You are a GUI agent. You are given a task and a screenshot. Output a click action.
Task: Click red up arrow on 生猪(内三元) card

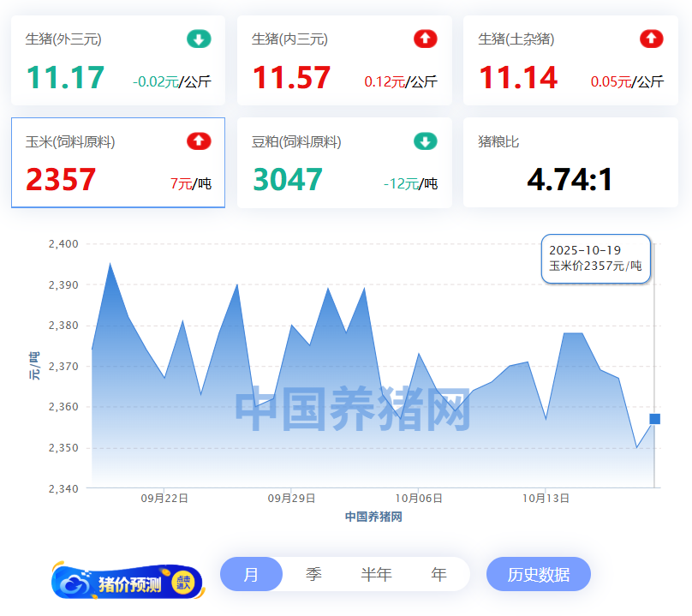425,39
